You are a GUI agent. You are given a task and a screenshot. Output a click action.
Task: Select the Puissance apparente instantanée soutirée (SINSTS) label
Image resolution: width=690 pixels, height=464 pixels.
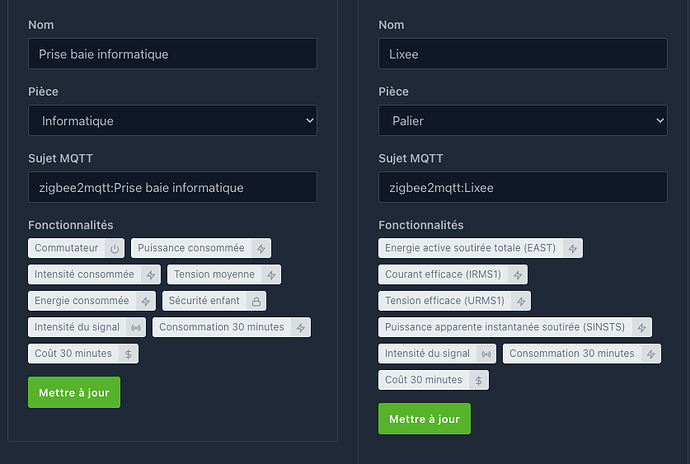click(505, 327)
